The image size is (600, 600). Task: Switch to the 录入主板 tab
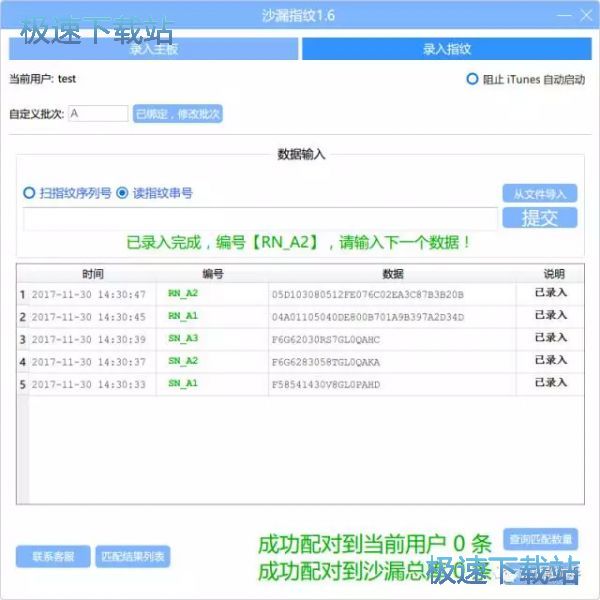(153, 49)
